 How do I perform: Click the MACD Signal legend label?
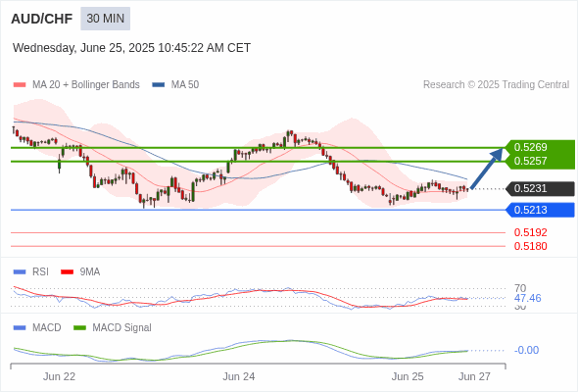tap(122, 328)
